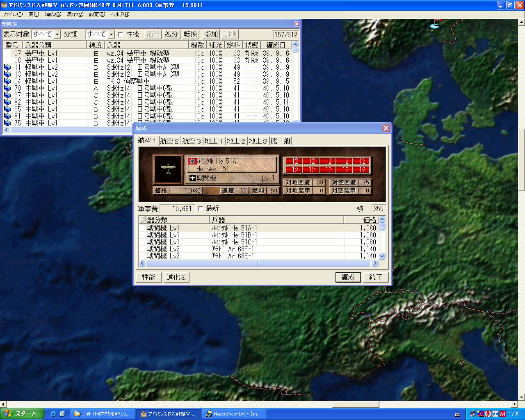Click the HyperSnap-DX taskbar item

tap(233, 414)
